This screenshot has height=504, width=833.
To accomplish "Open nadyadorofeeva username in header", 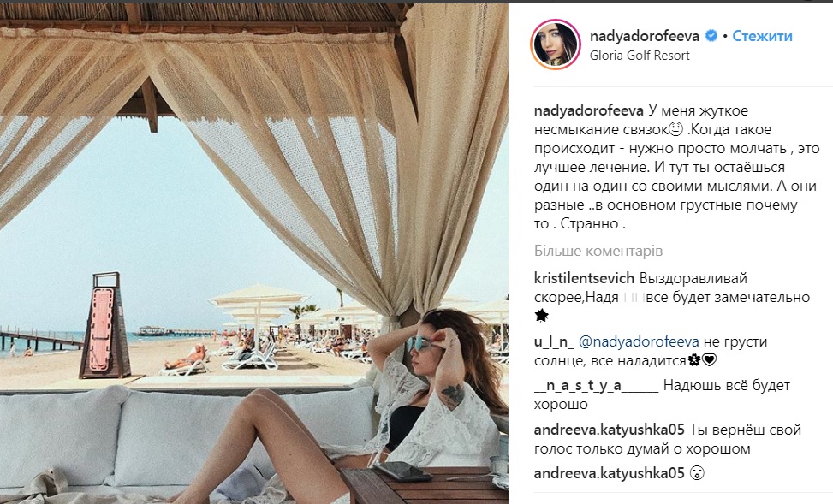I will tap(645, 36).
